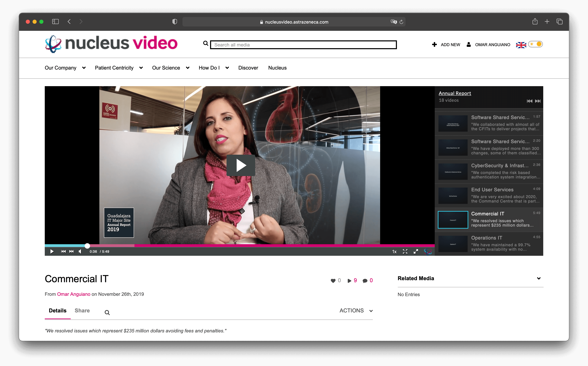Toggle the 1x playback speed control
The image size is (588, 366).
click(394, 252)
